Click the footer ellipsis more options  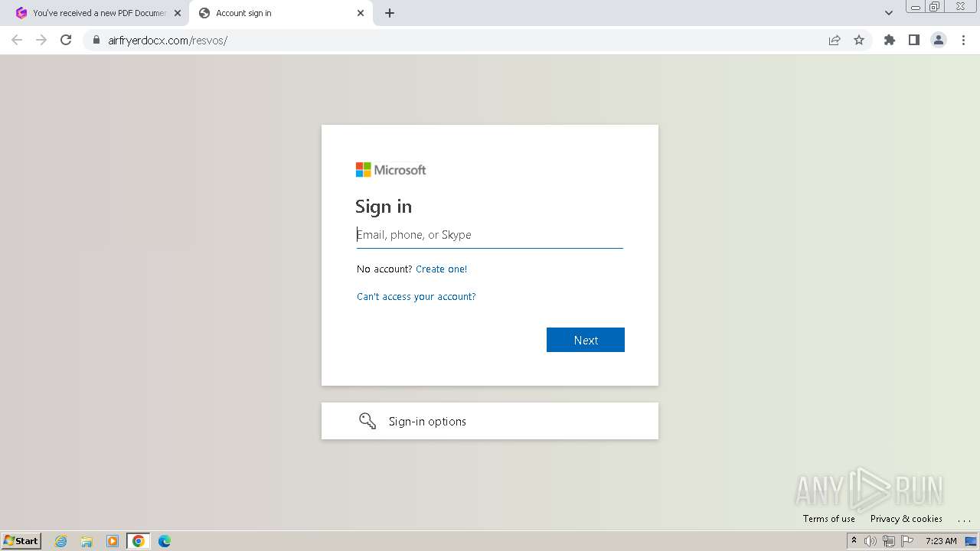click(964, 519)
